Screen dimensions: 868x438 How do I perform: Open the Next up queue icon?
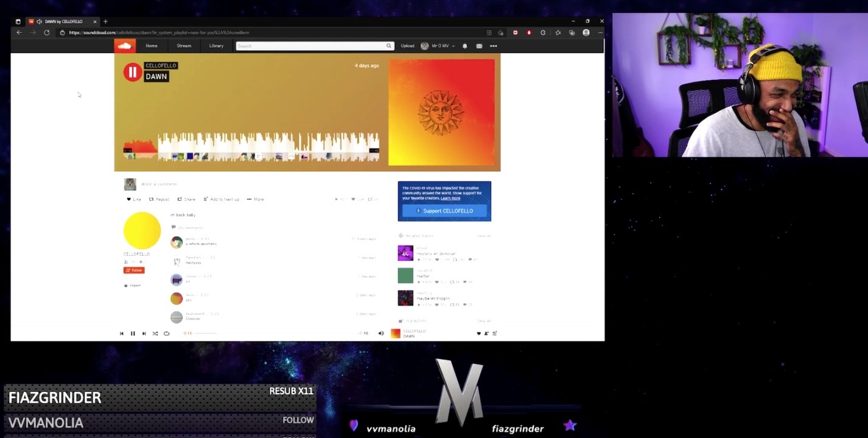pos(494,333)
